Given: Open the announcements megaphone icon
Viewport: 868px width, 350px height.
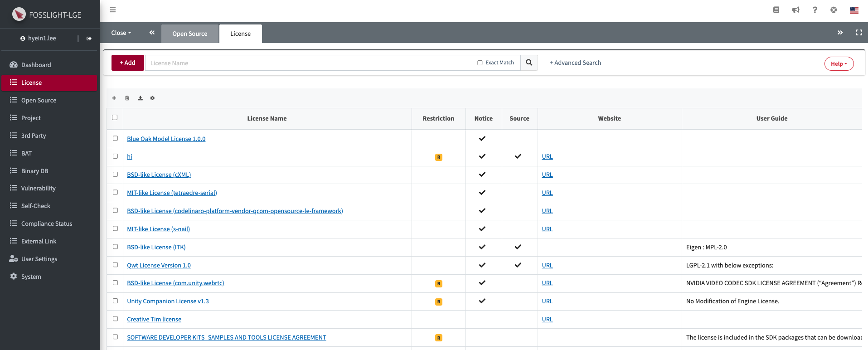Looking at the screenshot, I should click(795, 10).
